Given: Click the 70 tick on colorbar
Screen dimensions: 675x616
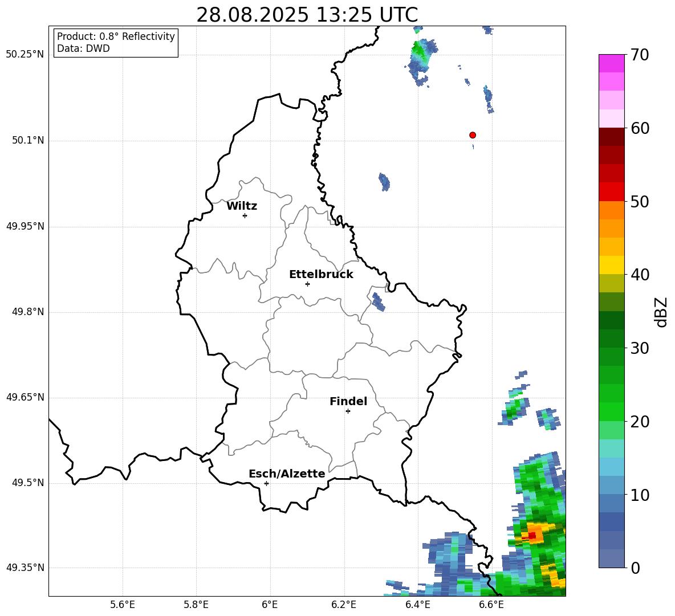Looking at the screenshot, I should tap(640, 55).
